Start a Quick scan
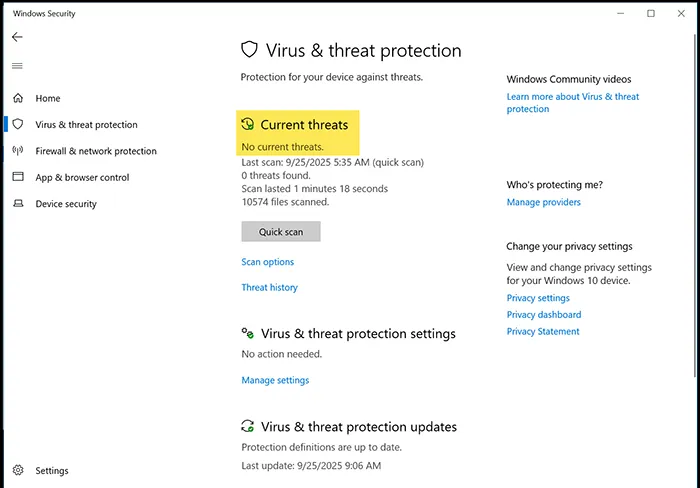The image size is (700, 488). point(280,232)
